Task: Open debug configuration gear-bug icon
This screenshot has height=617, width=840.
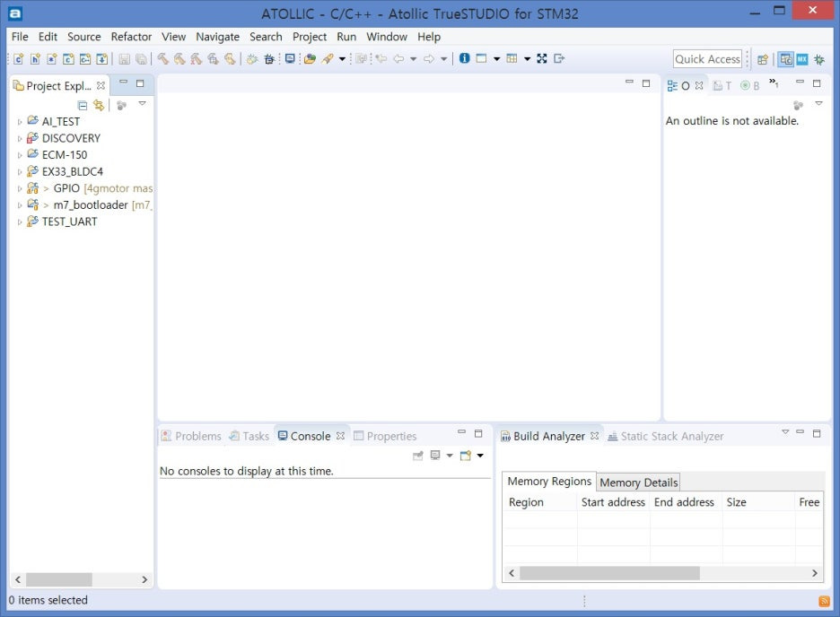Action: click(252, 59)
